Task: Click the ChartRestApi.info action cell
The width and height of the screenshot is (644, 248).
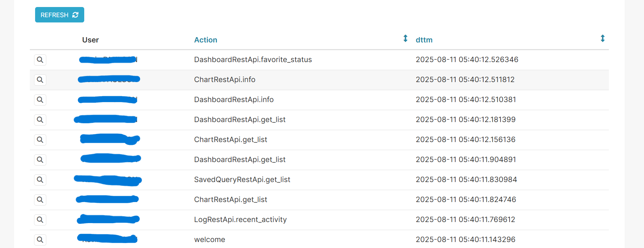Action: pyautogui.click(x=225, y=80)
